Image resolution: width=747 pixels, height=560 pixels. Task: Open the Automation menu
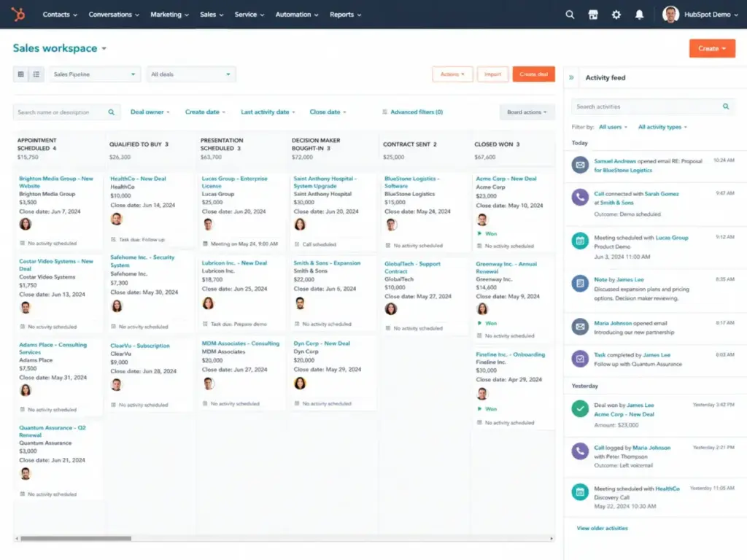point(297,15)
